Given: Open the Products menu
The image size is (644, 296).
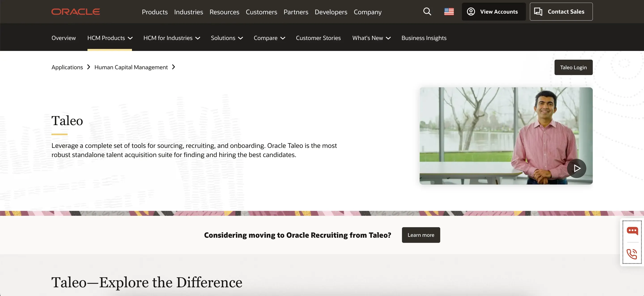Looking at the screenshot, I should coord(155,12).
